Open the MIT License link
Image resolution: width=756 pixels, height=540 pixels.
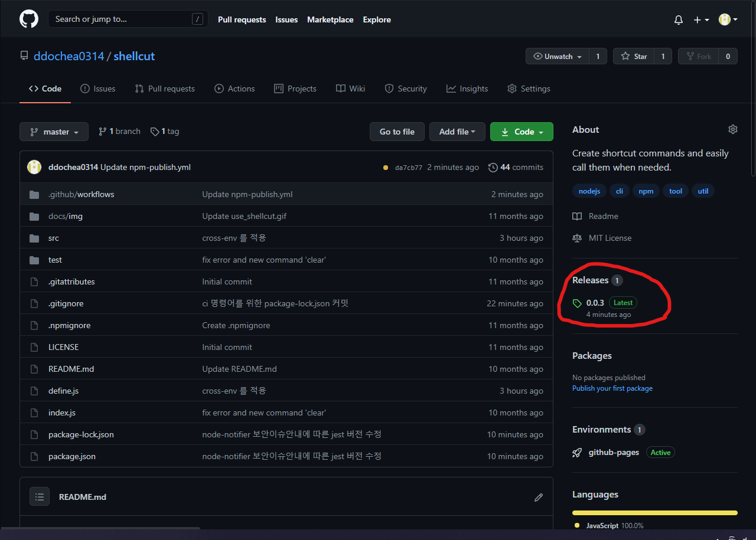pos(602,238)
